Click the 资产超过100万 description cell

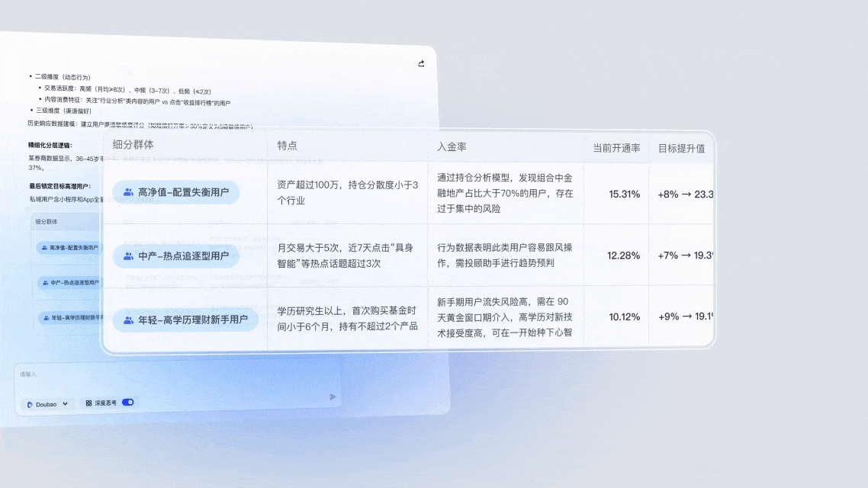tap(348, 193)
